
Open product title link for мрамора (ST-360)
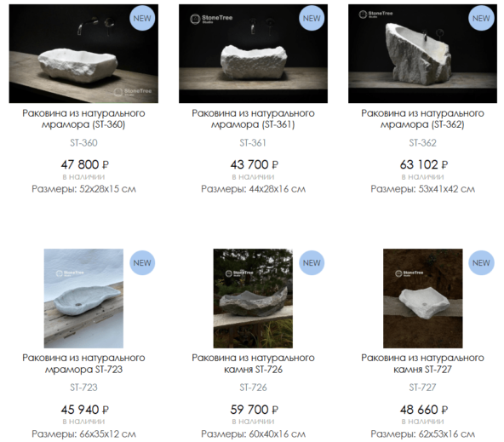tap(83, 118)
